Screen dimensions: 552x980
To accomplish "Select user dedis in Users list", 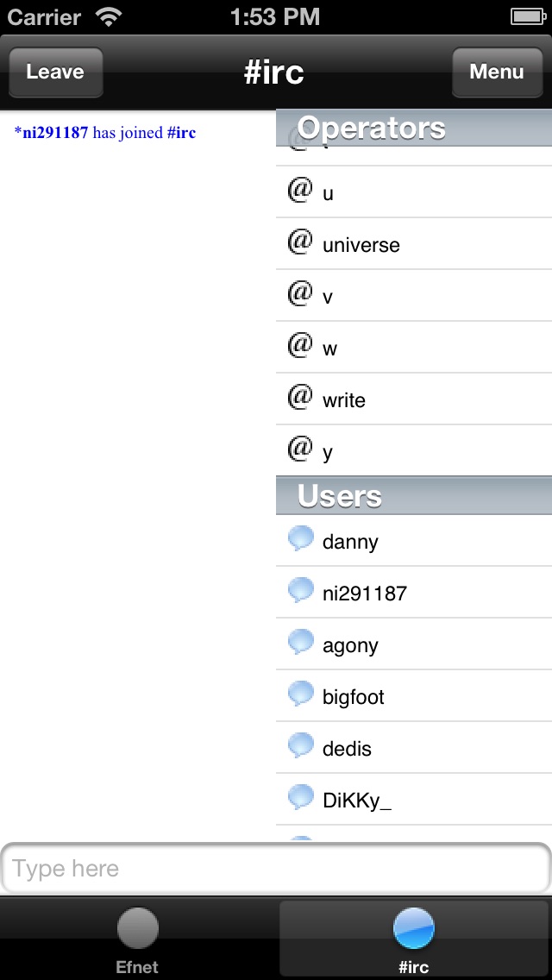I will [x=414, y=747].
